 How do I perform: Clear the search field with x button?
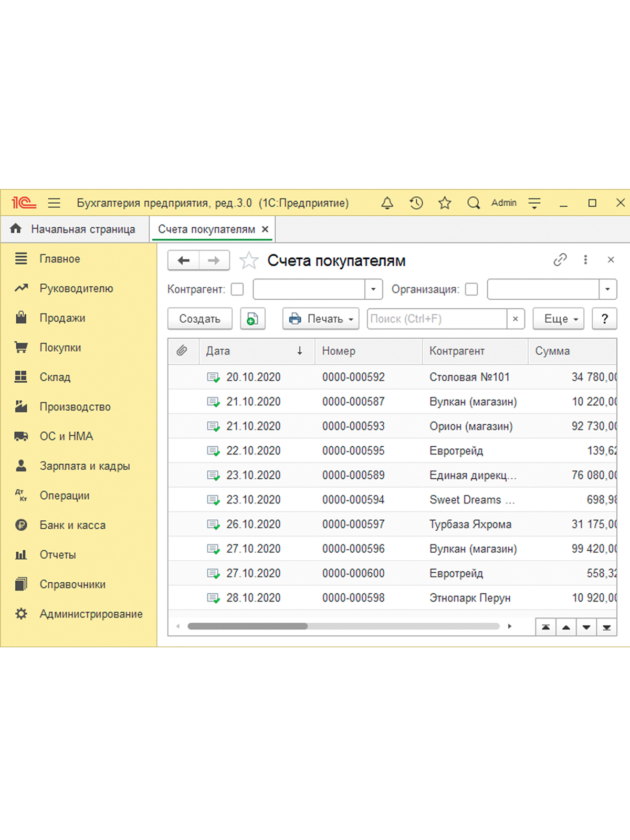pos(516,319)
